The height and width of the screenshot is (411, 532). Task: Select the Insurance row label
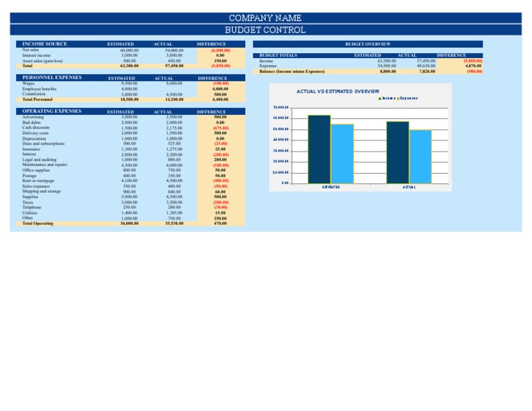pyautogui.click(x=31, y=149)
